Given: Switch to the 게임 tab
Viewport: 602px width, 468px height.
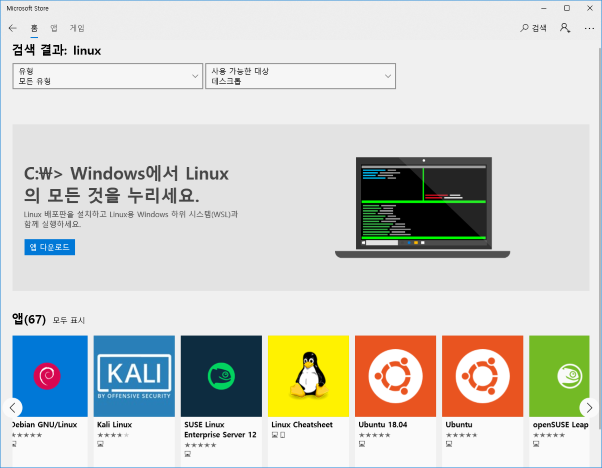Looking at the screenshot, I should click(77, 28).
